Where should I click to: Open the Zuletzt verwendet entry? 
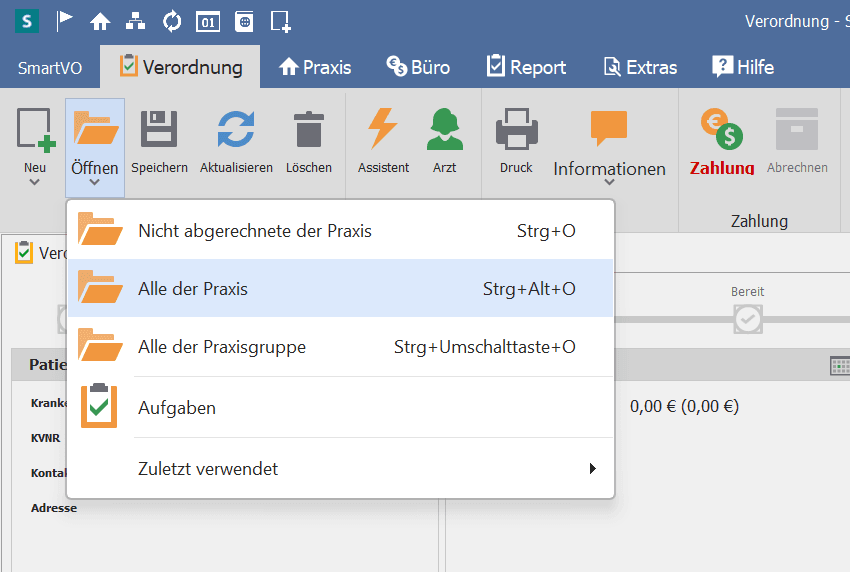(340, 468)
